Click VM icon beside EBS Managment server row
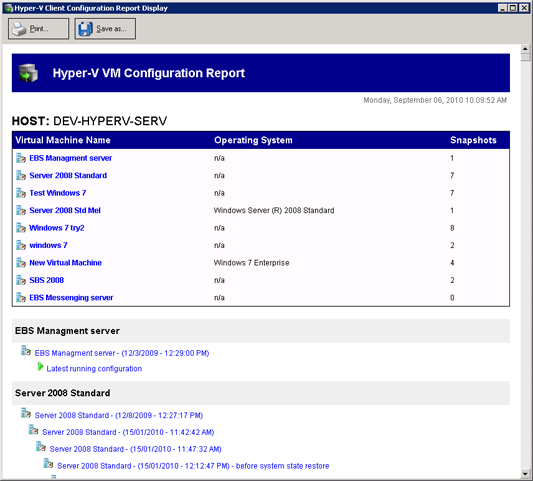533x481 pixels. (x=21, y=158)
